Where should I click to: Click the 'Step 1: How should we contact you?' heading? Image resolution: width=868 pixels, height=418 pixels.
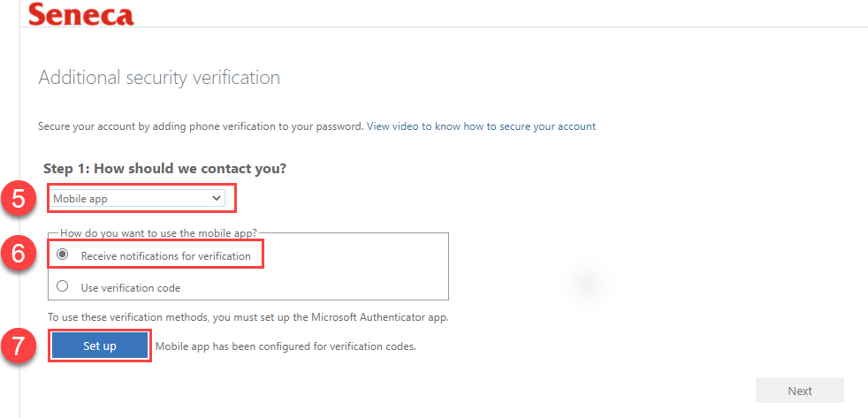point(165,168)
